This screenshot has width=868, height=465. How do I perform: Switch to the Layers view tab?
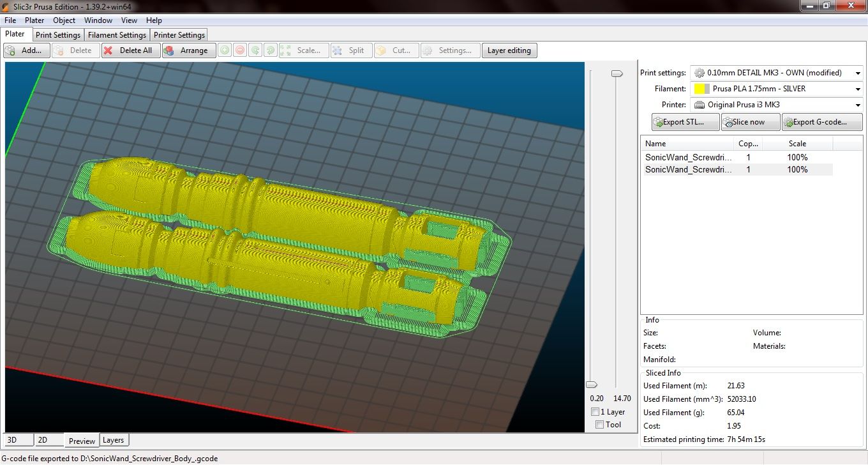coord(114,439)
